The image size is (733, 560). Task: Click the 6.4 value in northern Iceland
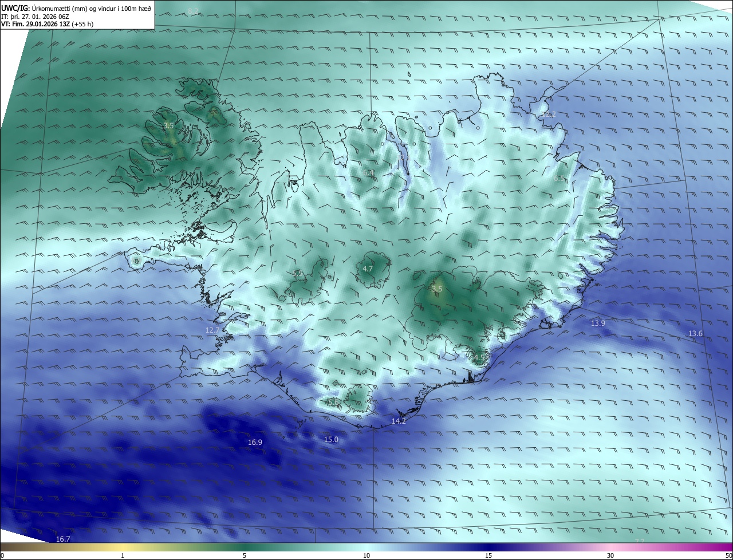pos(368,173)
